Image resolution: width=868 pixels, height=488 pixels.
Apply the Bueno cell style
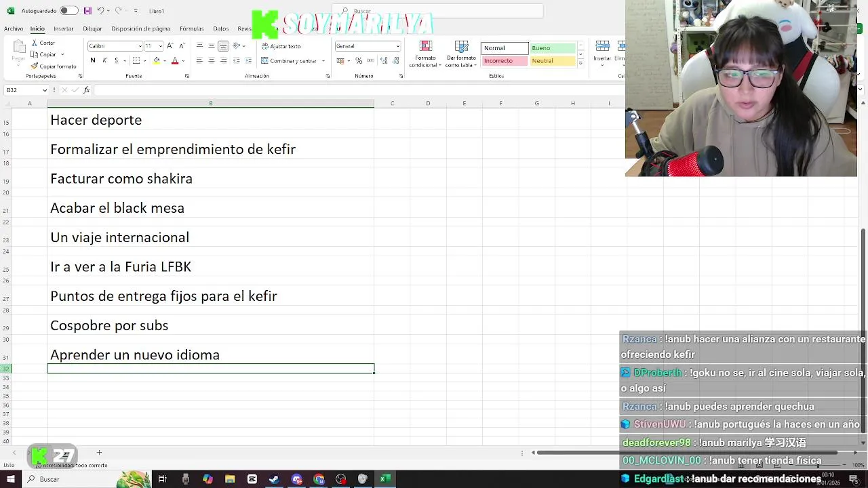(552, 48)
